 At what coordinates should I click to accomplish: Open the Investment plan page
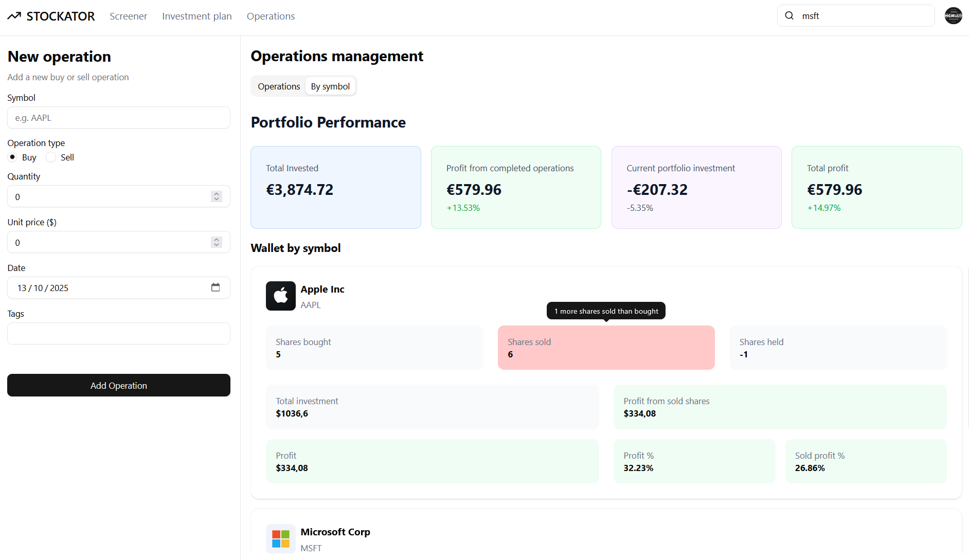click(x=197, y=16)
